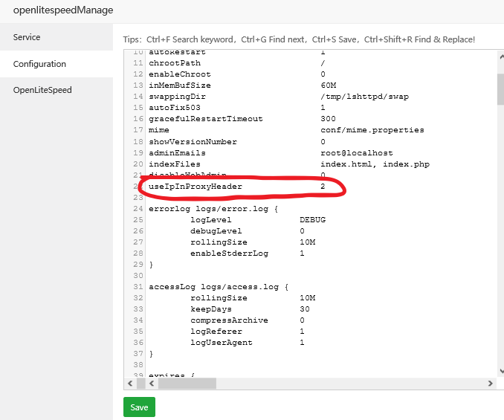Image resolution: width=504 pixels, height=420 pixels.
Task: Select the Configuration tab
Action: coord(56,64)
